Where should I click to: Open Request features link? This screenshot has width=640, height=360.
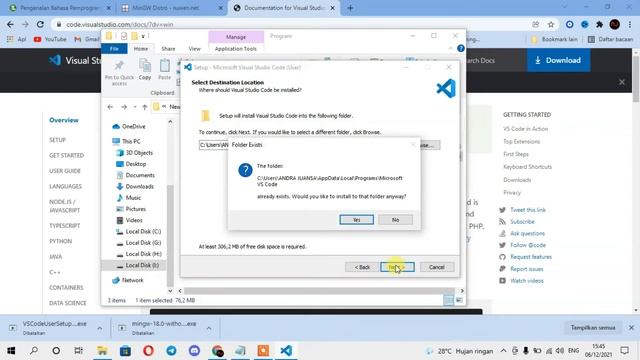pos(531,257)
